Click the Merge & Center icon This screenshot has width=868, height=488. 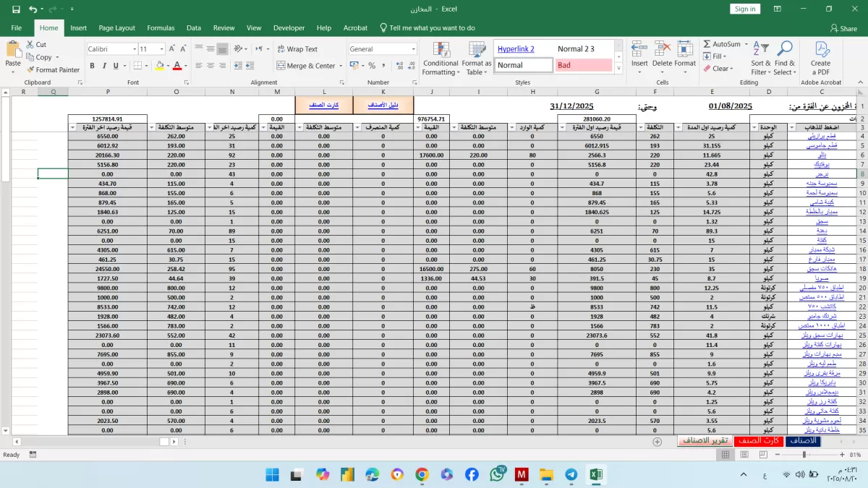[281, 66]
